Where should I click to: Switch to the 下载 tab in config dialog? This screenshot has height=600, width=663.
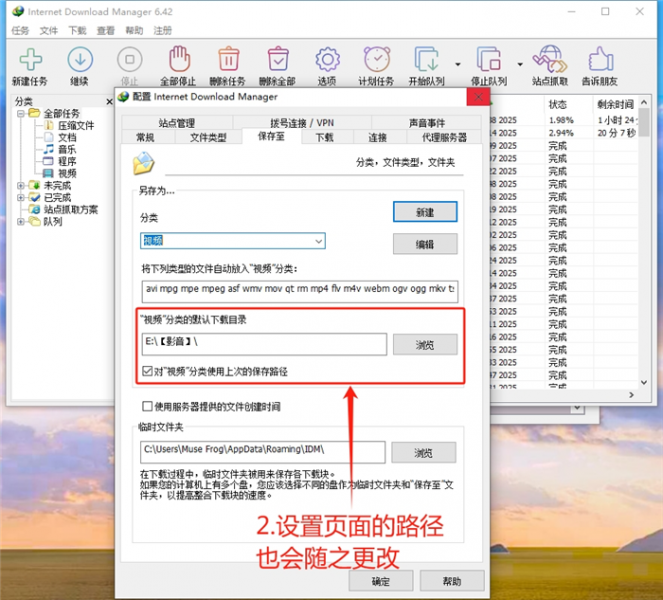pyautogui.click(x=325, y=137)
